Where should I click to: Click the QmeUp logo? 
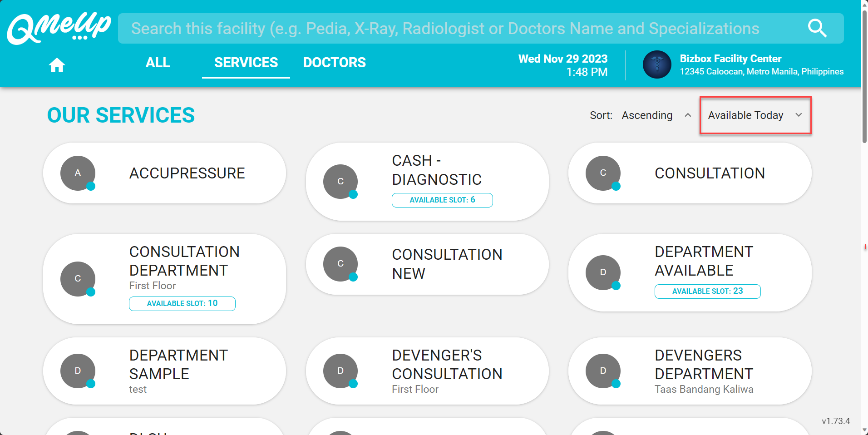[58, 28]
